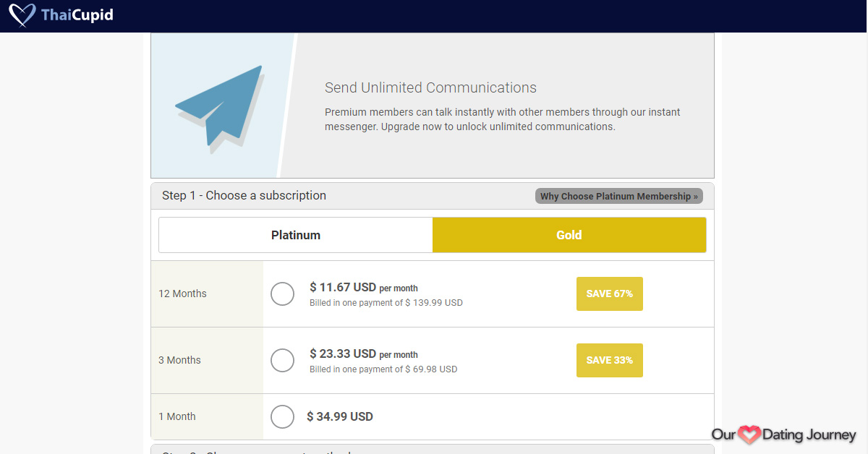Click the $ 11.67 USD per month price
Image resolution: width=868 pixels, height=454 pixels.
coord(363,287)
